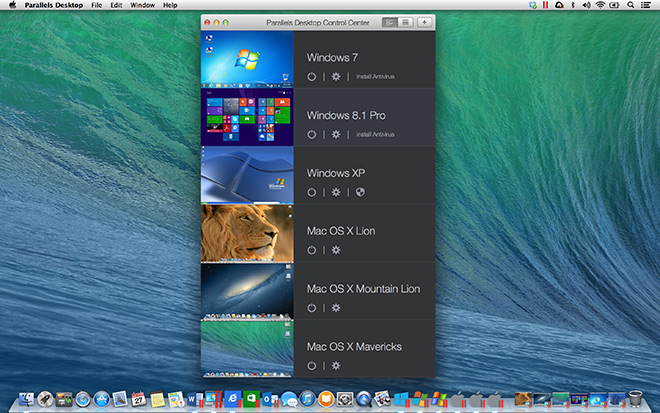Switch Control Center to expanded view
The image size is (660, 413).
[390, 22]
